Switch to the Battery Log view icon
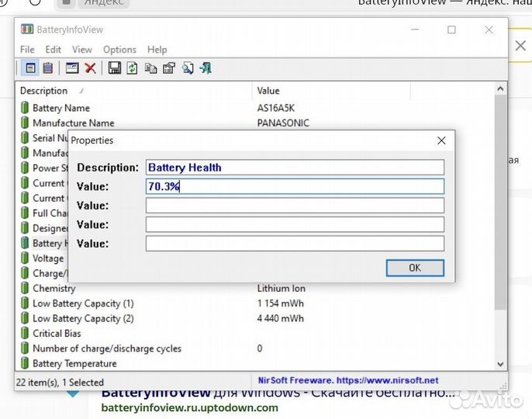532x419 pixels. tap(48, 68)
